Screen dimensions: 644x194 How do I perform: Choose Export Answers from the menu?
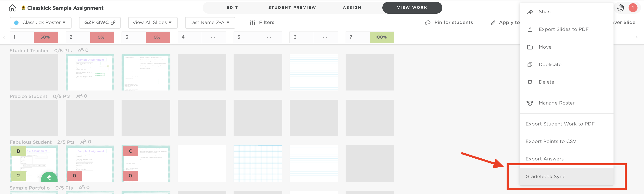[567, 159]
